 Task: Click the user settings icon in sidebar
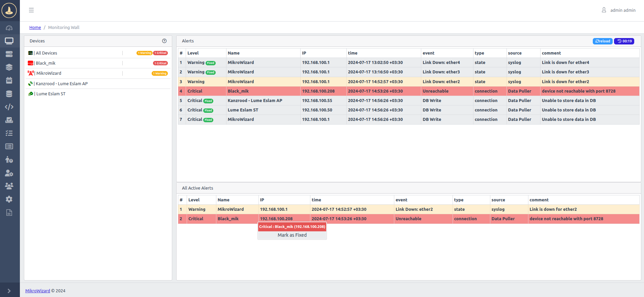[9, 173]
